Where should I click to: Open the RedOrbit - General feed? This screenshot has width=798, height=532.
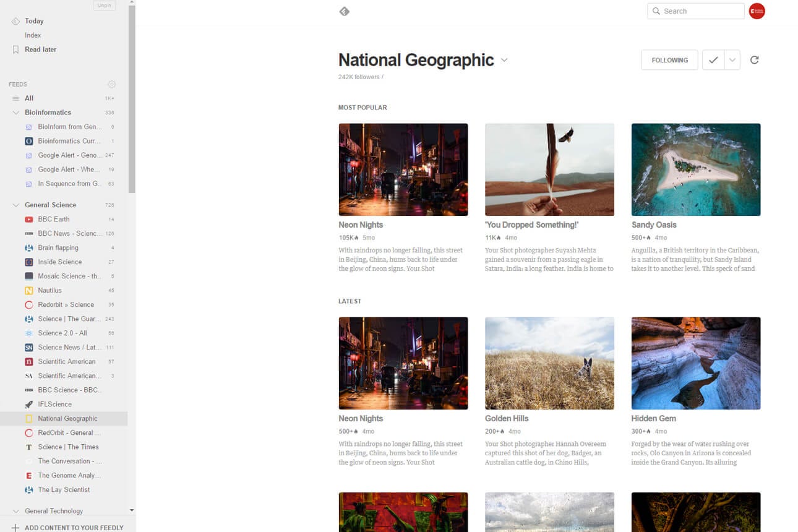[69, 432]
